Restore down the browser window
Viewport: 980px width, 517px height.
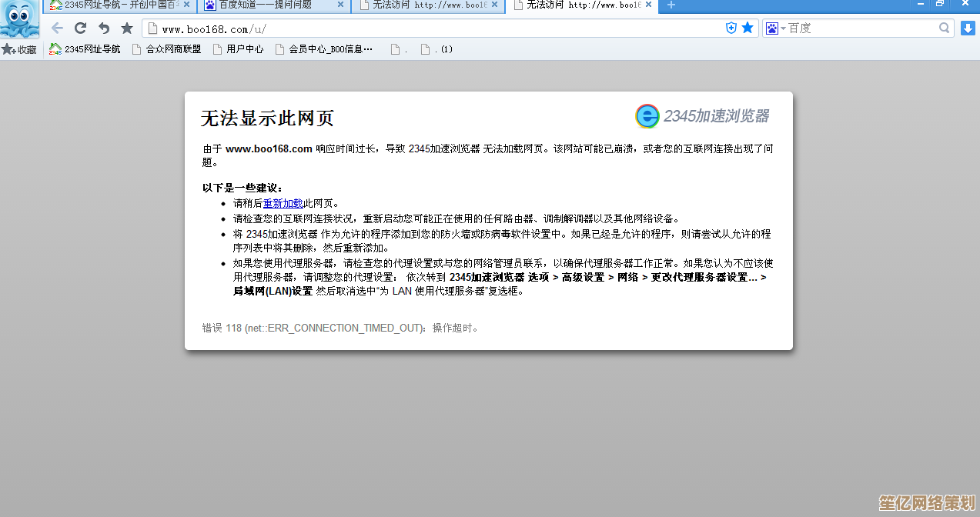(x=939, y=4)
